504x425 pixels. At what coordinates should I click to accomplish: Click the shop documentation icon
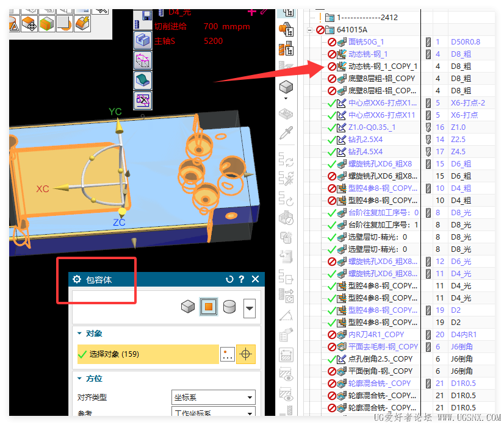click(286, 335)
